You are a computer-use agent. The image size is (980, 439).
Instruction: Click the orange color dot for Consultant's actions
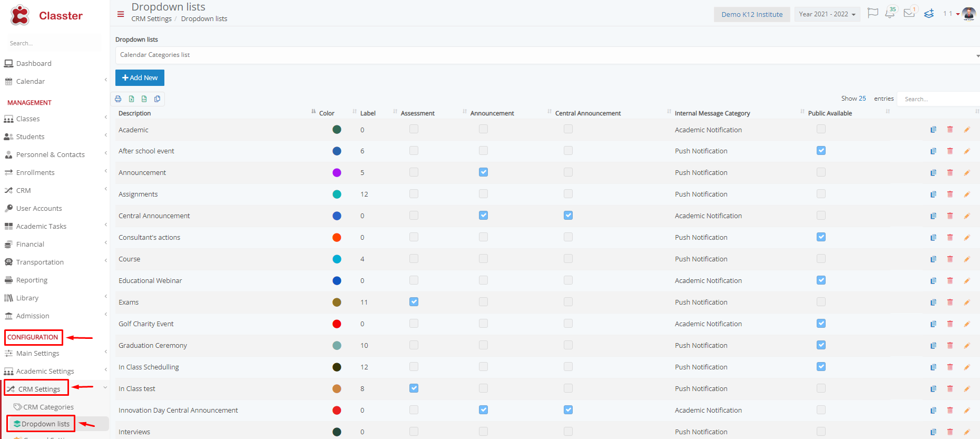coord(337,238)
